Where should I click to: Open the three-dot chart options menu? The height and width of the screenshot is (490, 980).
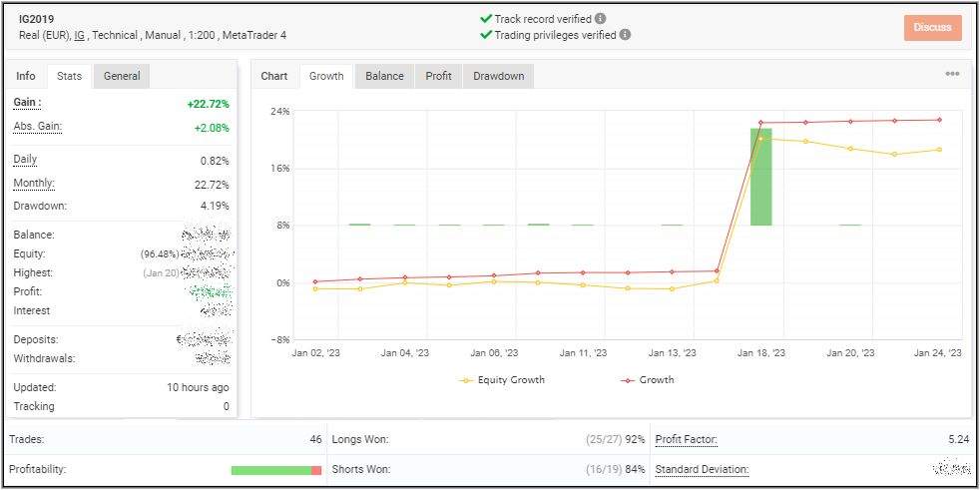point(952,75)
